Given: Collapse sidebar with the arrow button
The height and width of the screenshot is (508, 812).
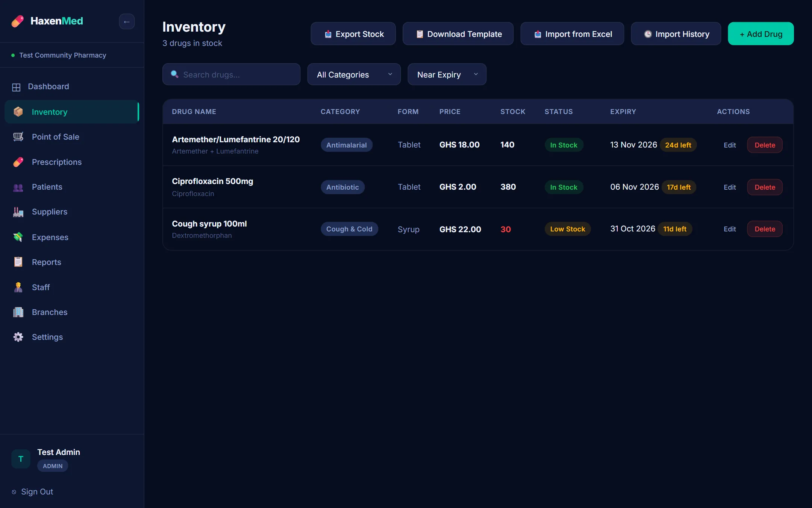Looking at the screenshot, I should [127, 21].
